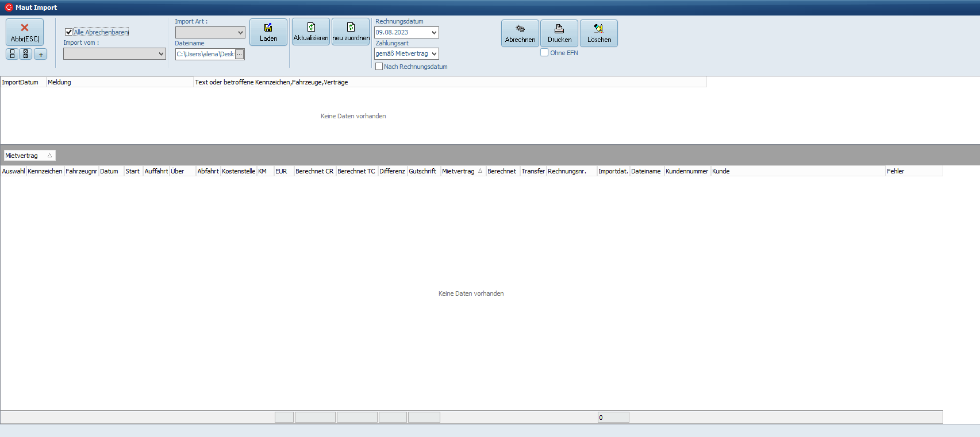Viewport: 980px width, 437px height.
Task: Expand the Rechnungsdatum date dropdown
Action: (434, 33)
